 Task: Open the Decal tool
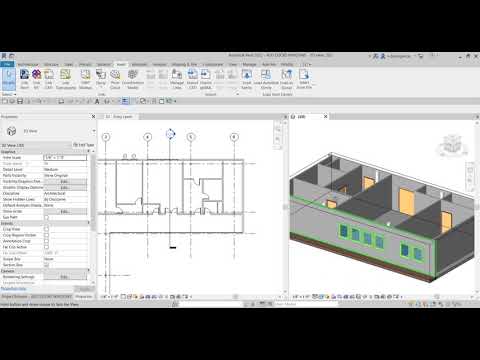(x=101, y=79)
